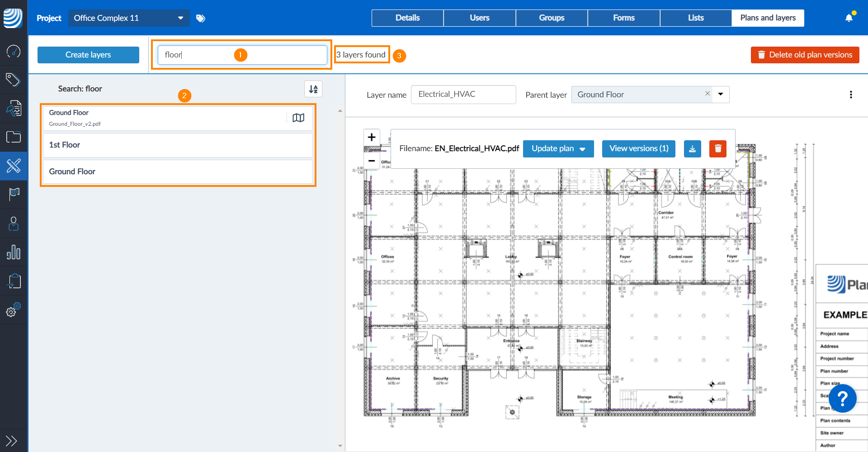Open the dashboard gauge icon in sidebar
868x452 pixels.
pyautogui.click(x=14, y=51)
